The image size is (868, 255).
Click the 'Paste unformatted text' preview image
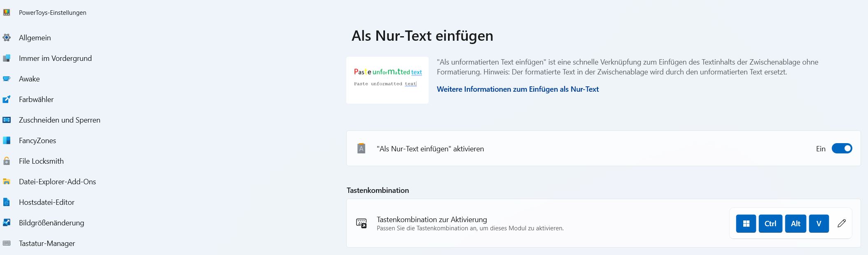[387, 80]
